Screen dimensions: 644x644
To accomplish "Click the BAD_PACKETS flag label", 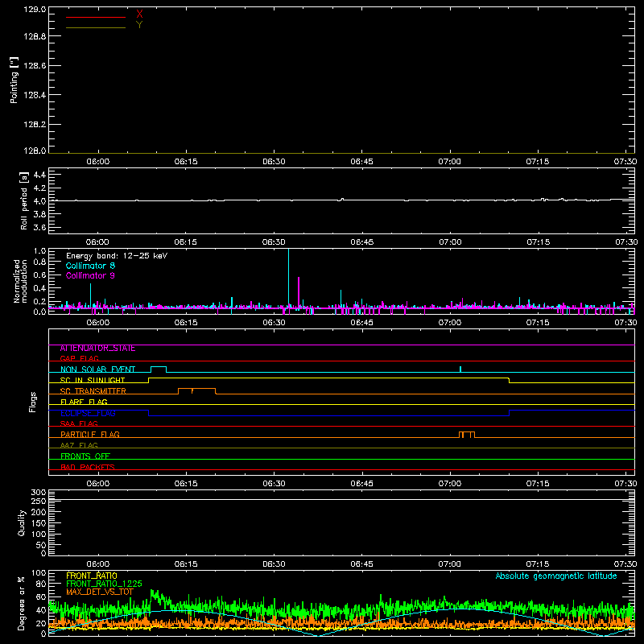I will coord(88,467).
